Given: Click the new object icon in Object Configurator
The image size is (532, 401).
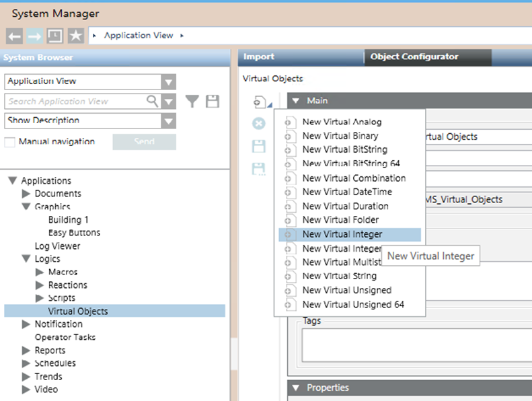Looking at the screenshot, I should pyautogui.click(x=259, y=102).
